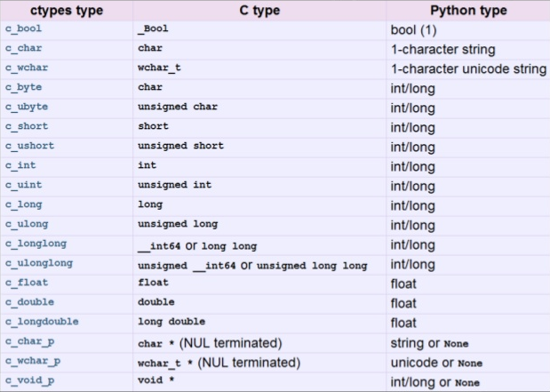Click the c_long link

pos(23,205)
